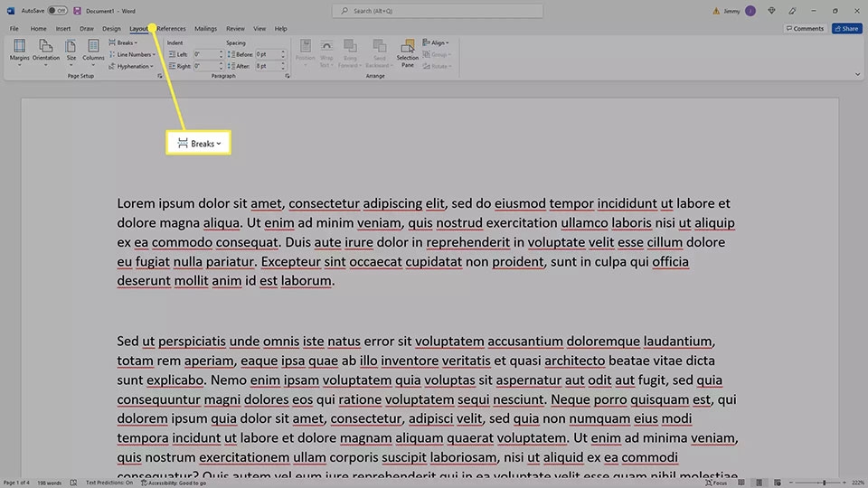
Task: Check accessibility status in status bar
Action: coord(174,483)
